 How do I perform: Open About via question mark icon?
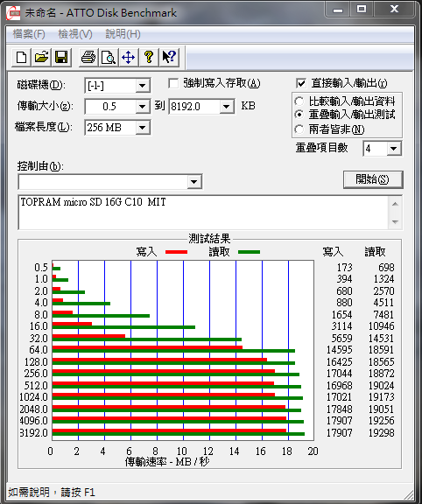tap(148, 58)
